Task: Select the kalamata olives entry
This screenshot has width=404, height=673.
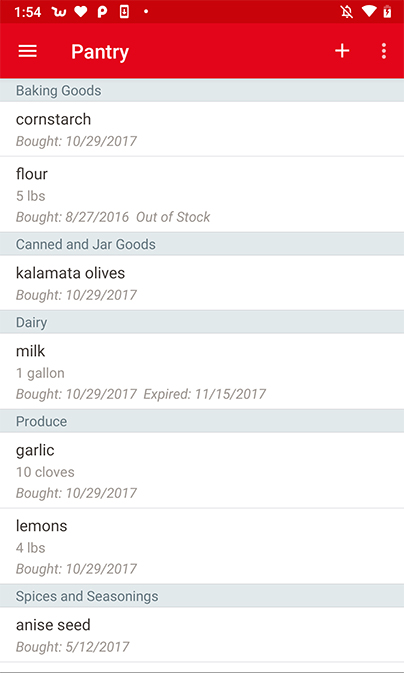Action: pos(202,283)
